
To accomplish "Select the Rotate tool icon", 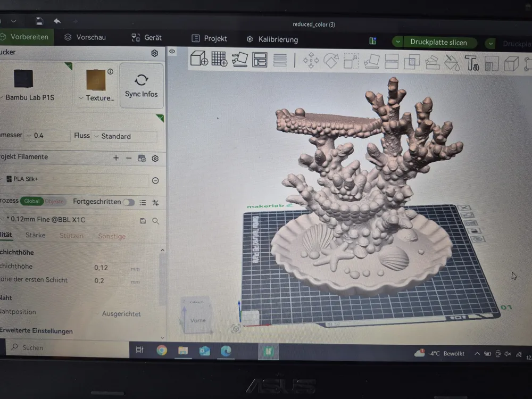I will click(331, 61).
